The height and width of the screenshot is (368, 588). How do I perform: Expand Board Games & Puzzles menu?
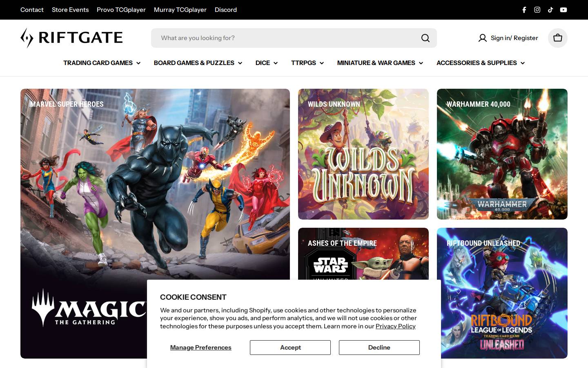(198, 63)
